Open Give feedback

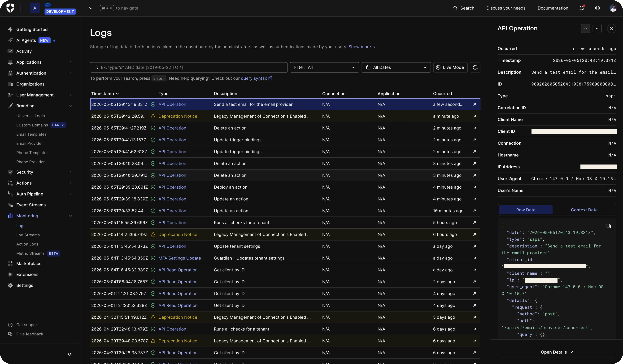tap(30, 334)
